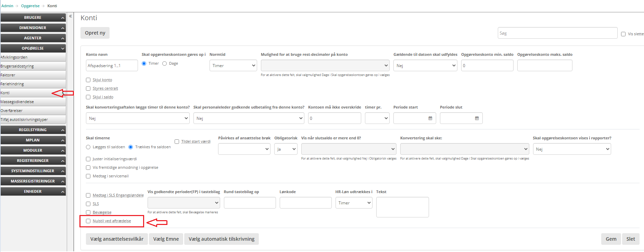
Task: Click the Gem button
Action: point(611,239)
